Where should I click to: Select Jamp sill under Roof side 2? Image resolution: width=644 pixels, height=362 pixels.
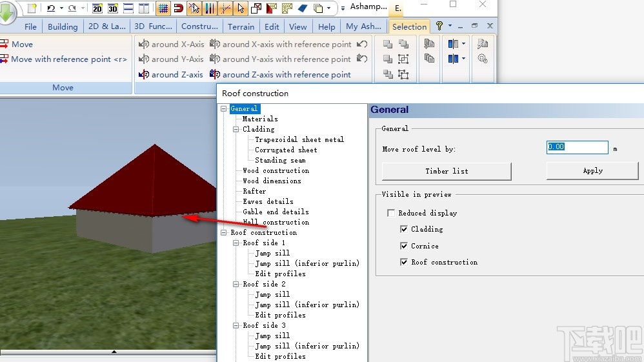(272, 294)
